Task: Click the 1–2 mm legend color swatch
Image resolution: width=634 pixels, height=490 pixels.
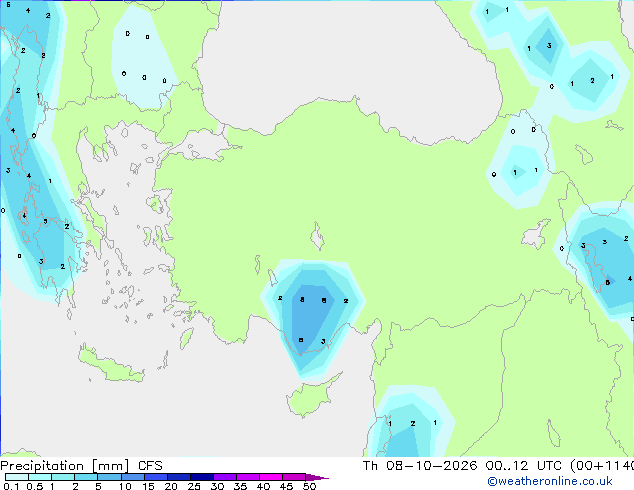Action: pyautogui.click(x=63, y=477)
